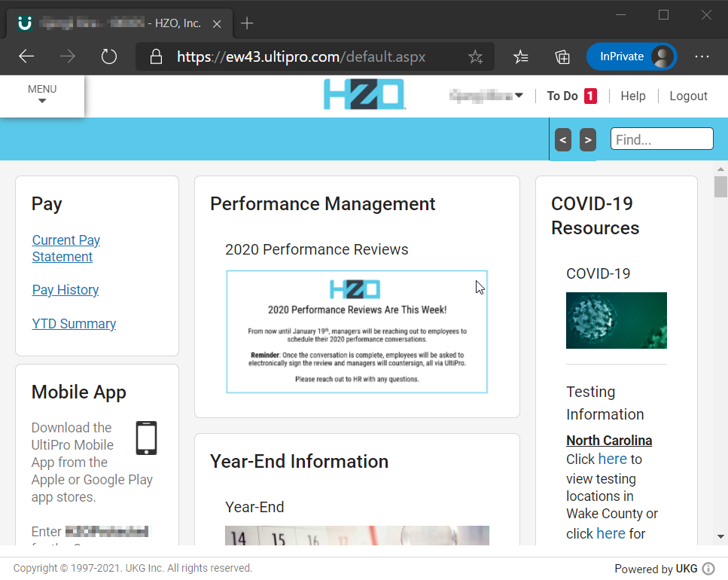The width and height of the screenshot is (728, 580).
Task: Click the page scrollbar up arrow
Action: [x=720, y=169]
